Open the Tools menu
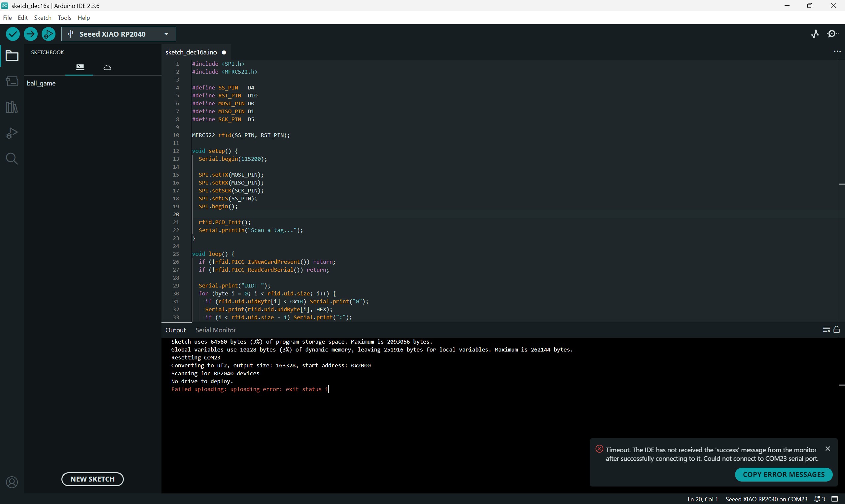 (x=64, y=18)
